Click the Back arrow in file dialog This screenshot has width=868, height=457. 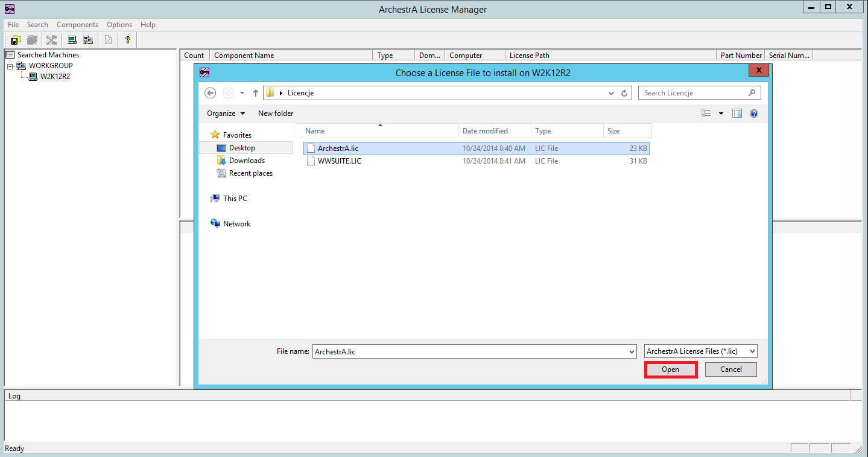[211, 93]
